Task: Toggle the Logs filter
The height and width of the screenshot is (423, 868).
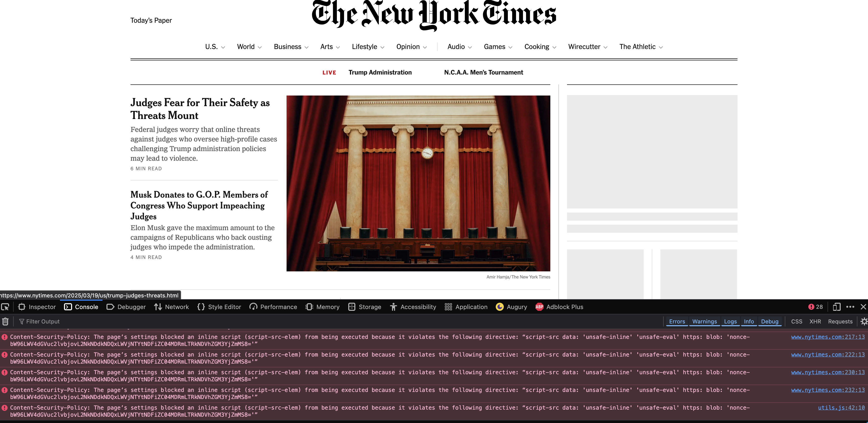Action: pyautogui.click(x=730, y=322)
